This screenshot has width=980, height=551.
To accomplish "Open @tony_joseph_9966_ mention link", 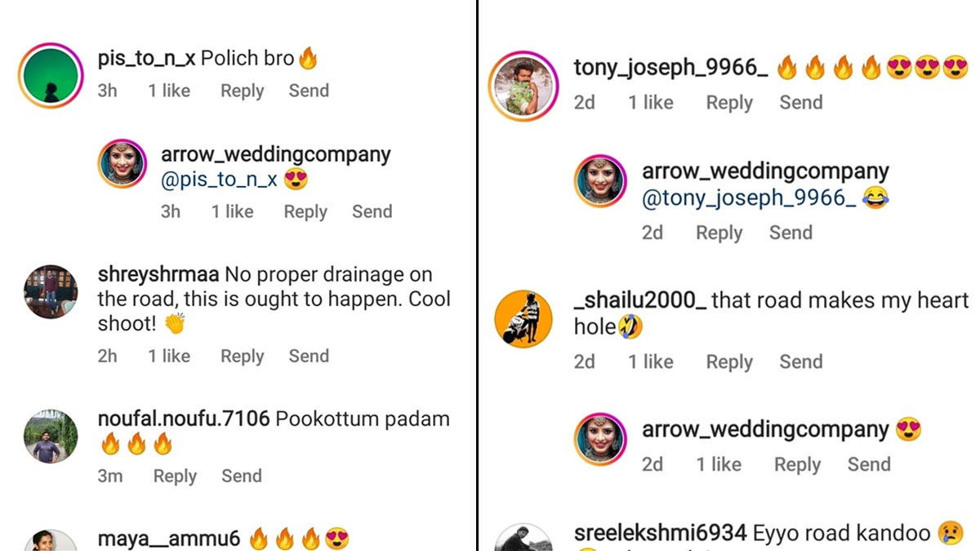I will (748, 198).
